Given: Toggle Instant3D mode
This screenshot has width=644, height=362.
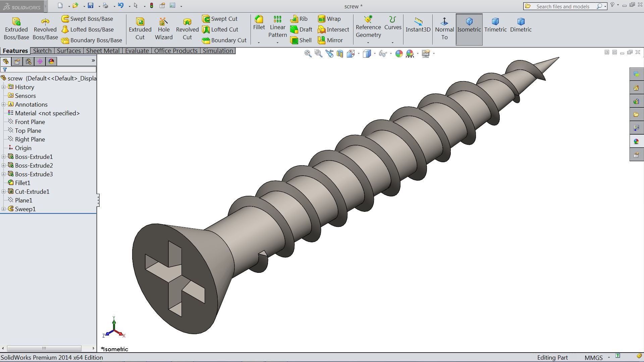Looking at the screenshot, I should (418, 28).
